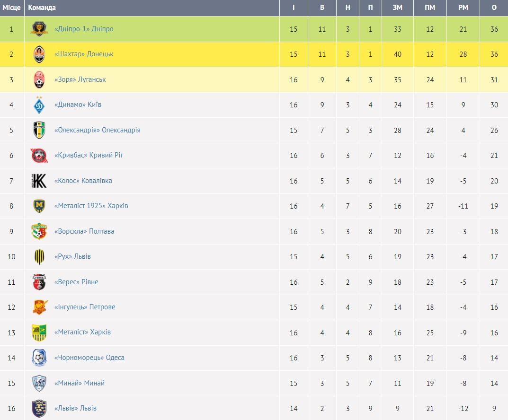This screenshot has width=508, height=420.
Task: Open the «Минай» Минай team link
Action: click(80, 383)
